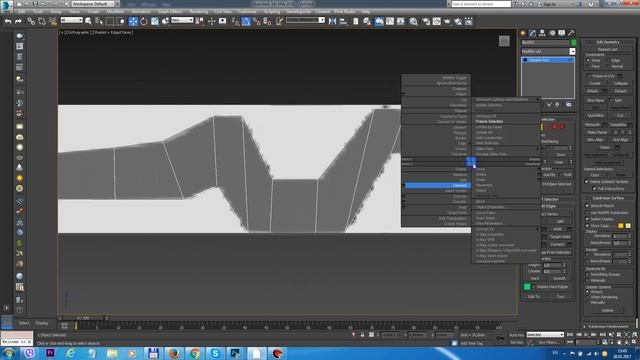Click the Bind to Space Warp tool

53,21
